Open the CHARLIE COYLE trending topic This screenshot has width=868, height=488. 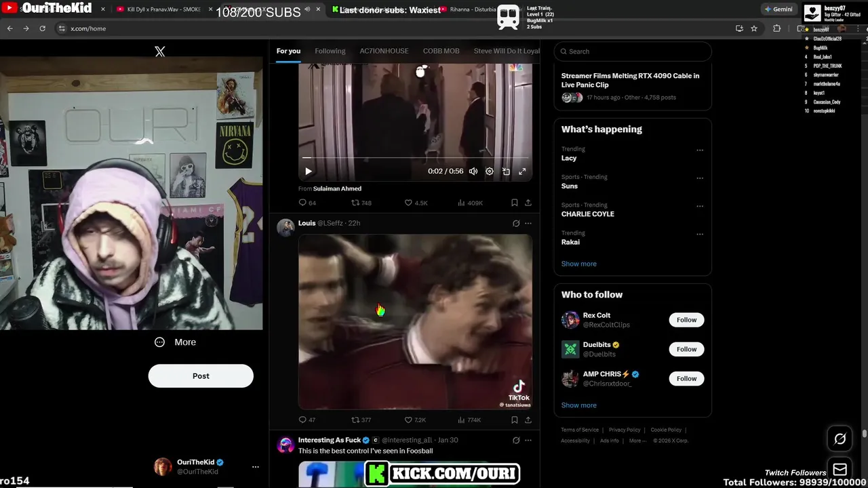[588, 214]
